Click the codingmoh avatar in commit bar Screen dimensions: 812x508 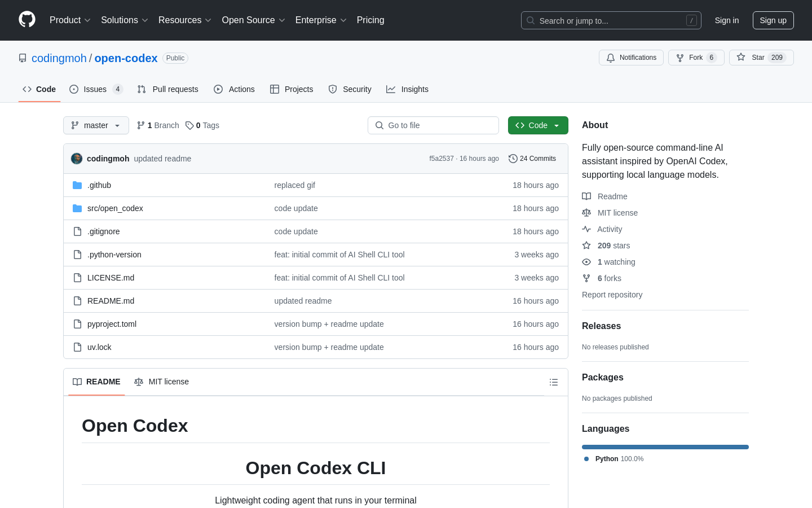point(77,159)
